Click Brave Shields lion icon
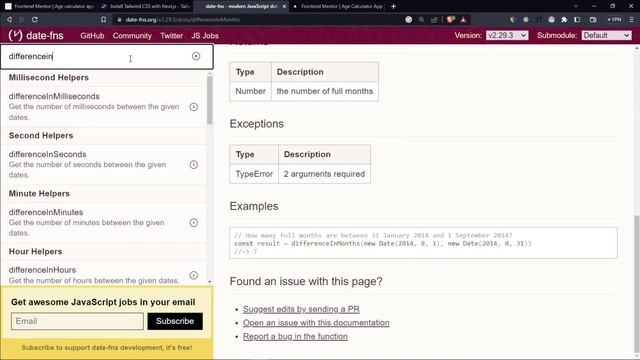 tap(451, 19)
